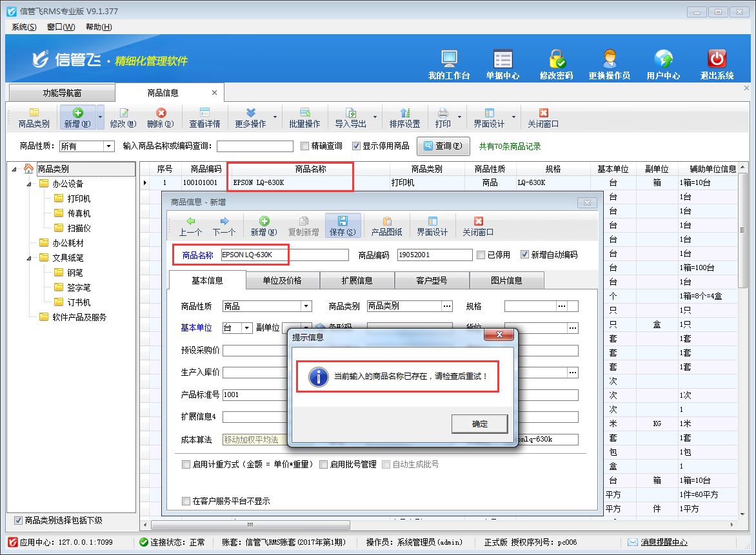Open 单据中心 from top banner
Viewport: 756px width, 555px height.
(x=502, y=60)
